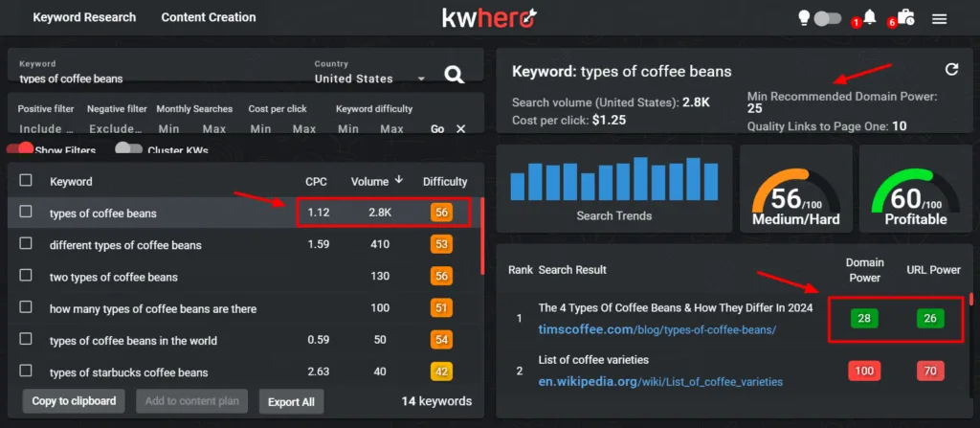Click the Volume sort arrow
Image resolution: width=980 pixels, height=428 pixels.
pos(399,180)
